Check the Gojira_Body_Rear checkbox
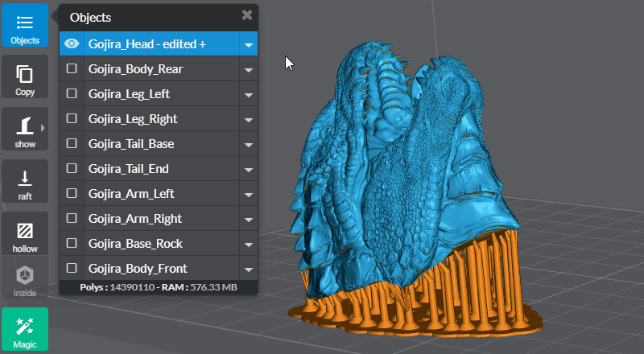 (x=72, y=68)
